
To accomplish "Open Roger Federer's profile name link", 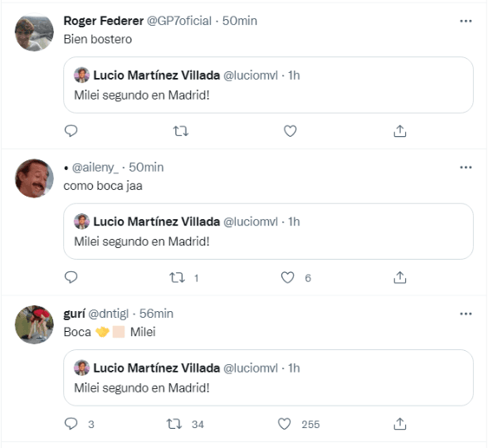I will [x=103, y=20].
